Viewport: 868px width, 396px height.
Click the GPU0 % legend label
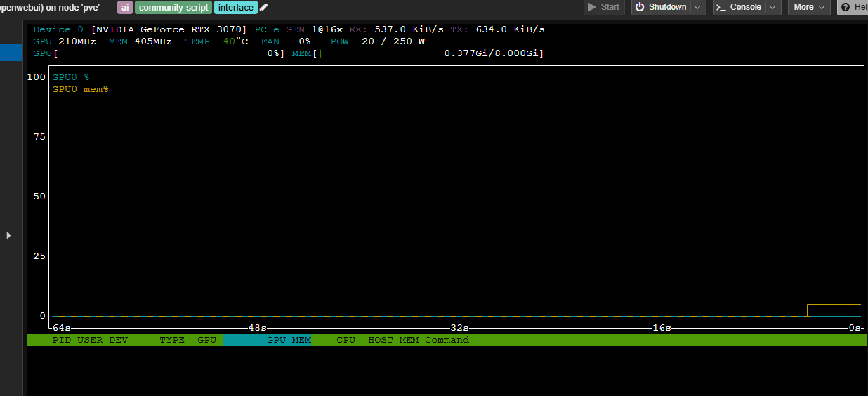tap(70, 77)
